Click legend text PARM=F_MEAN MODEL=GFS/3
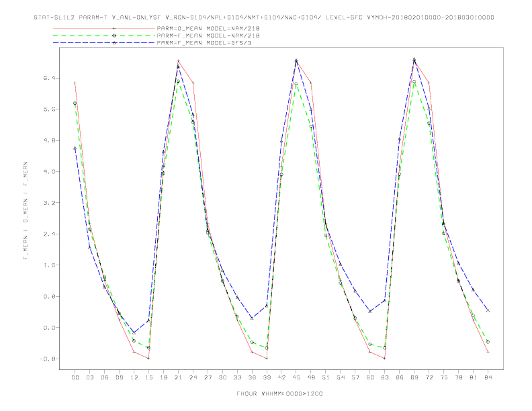This screenshot has width=532, height=411. pyautogui.click(x=204, y=43)
